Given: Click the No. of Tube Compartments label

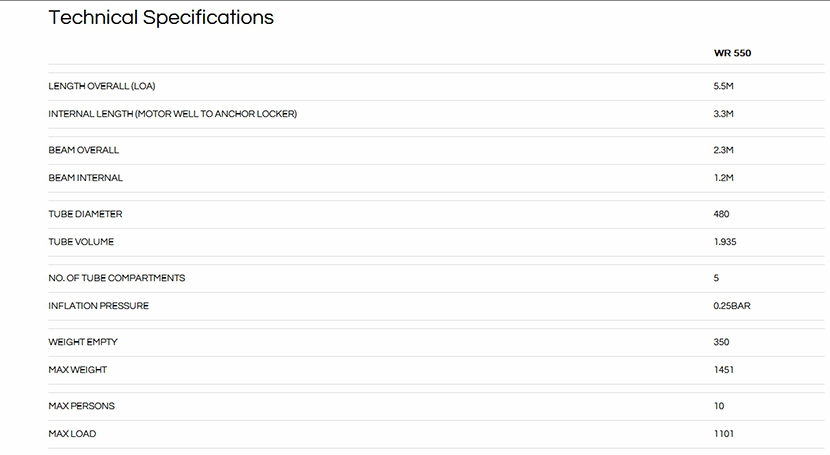Looking at the screenshot, I should [116, 278].
